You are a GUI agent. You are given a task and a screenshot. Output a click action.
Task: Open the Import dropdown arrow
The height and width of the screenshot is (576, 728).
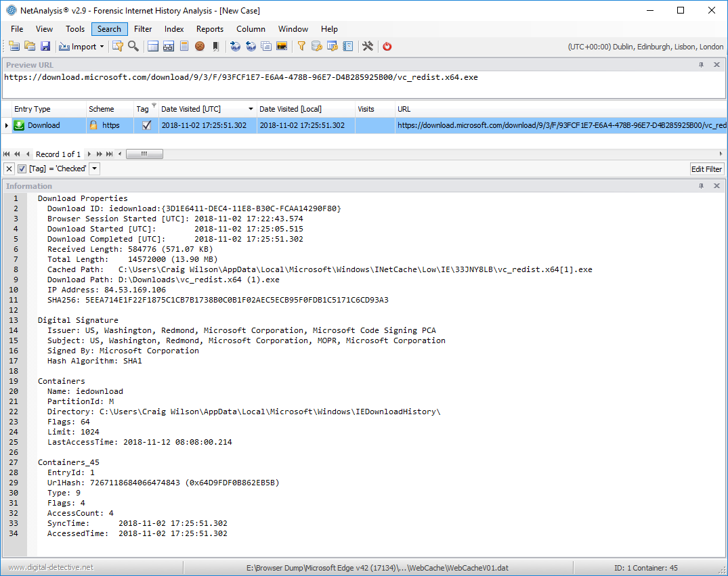pyautogui.click(x=102, y=47)
